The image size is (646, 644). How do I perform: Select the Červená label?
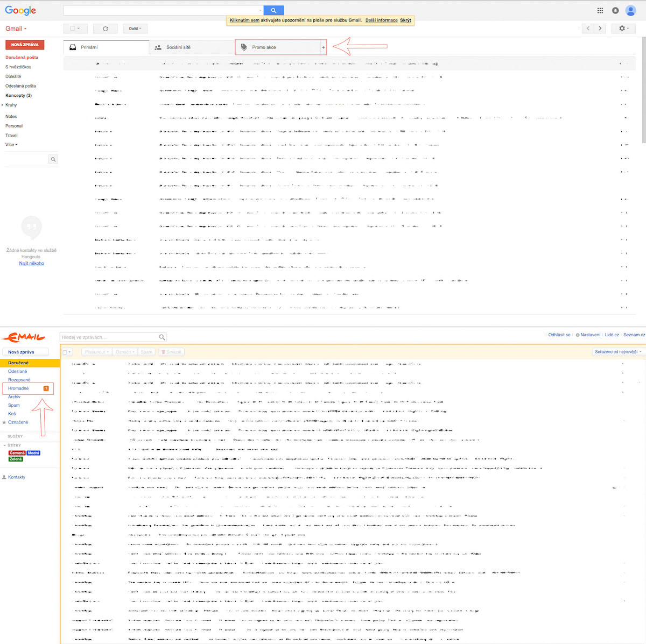17,453
